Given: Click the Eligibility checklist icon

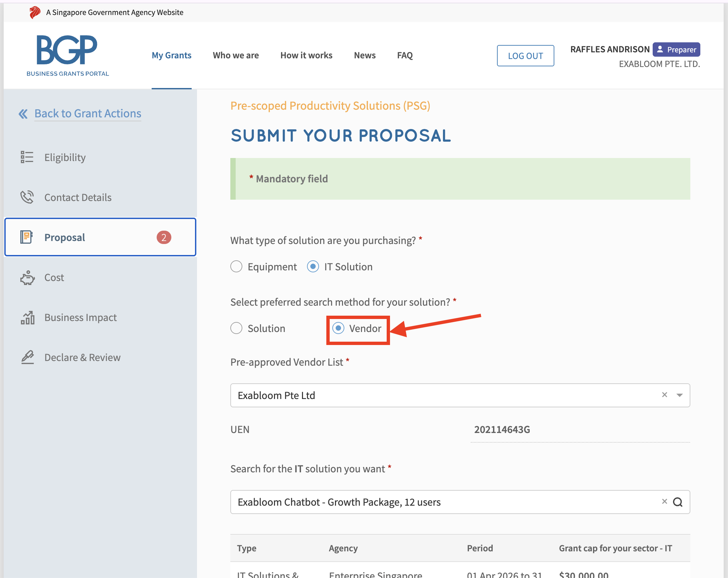Looking at the screenshot, I should [27, 157].
